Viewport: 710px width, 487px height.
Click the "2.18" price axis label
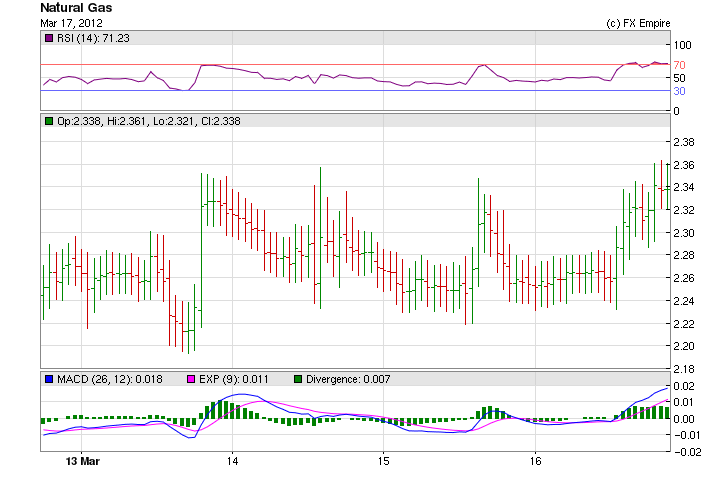684,369
